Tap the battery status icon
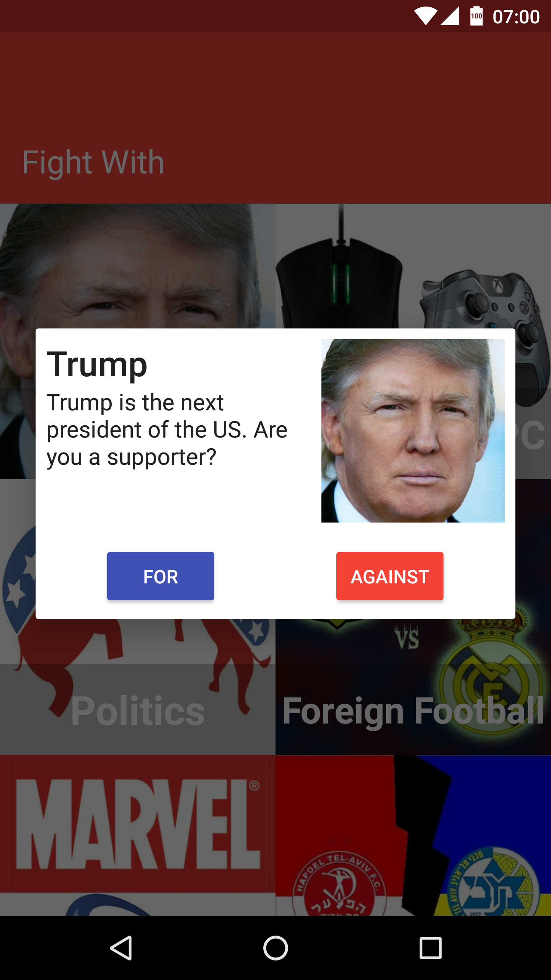This screenshot has height=980, width=551. tap(476, 16)
